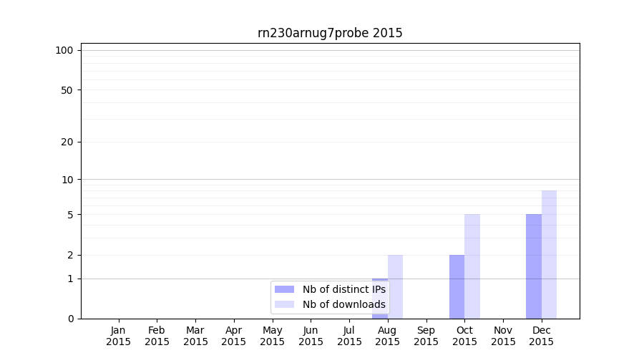Click the December downloads bar
Viewport: 644px width, 358px height.
pyautogui.click(x=549, y=254)
